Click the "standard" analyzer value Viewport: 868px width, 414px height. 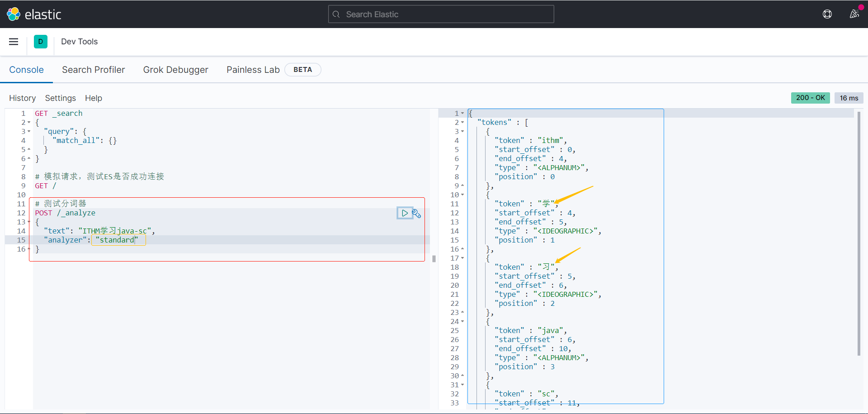coord(117,240)
